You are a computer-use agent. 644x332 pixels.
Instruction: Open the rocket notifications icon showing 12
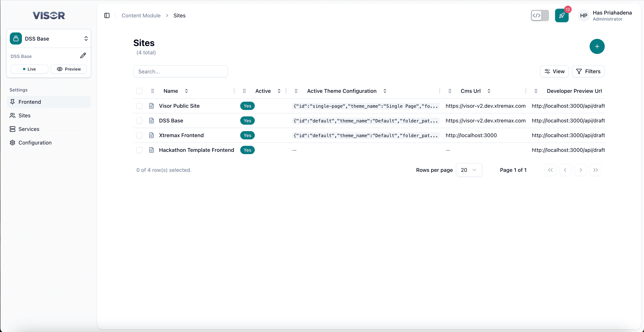pos(562,15)
